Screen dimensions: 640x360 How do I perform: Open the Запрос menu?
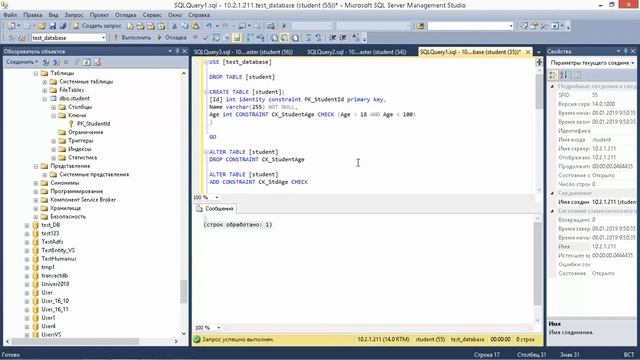[74, 15]
